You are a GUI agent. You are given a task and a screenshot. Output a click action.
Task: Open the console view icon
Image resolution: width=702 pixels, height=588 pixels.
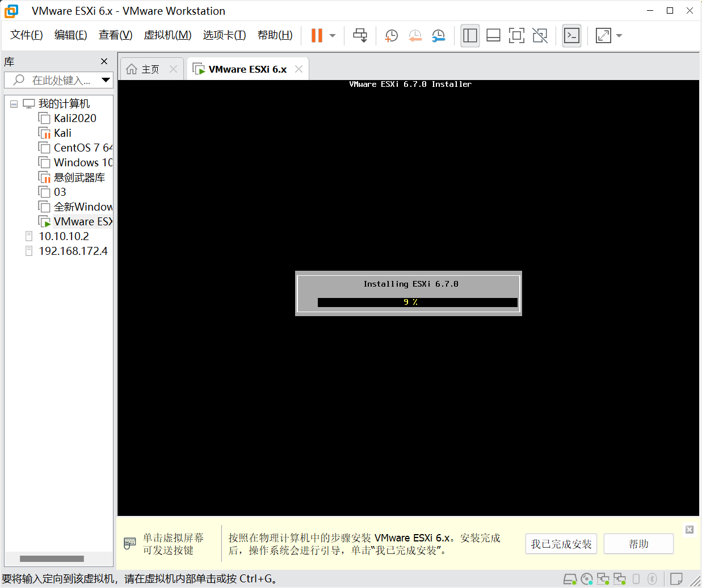point(571,36)
